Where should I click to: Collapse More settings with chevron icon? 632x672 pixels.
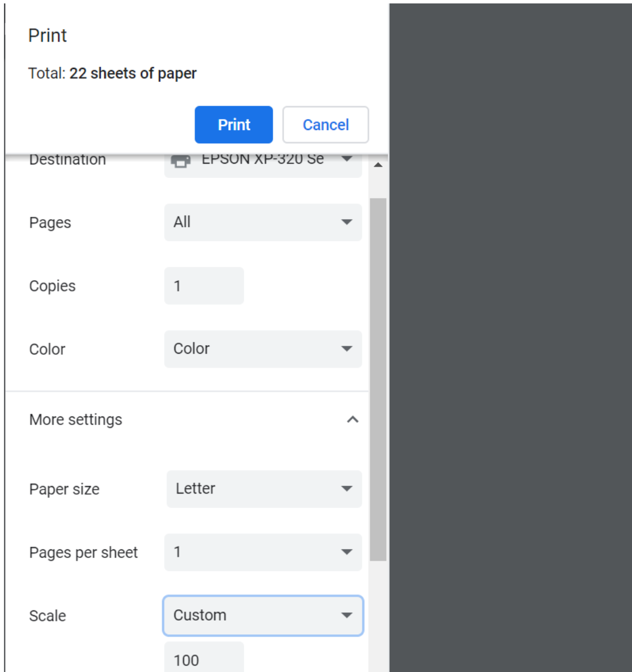pyautogui.click(x=353, y=420)
